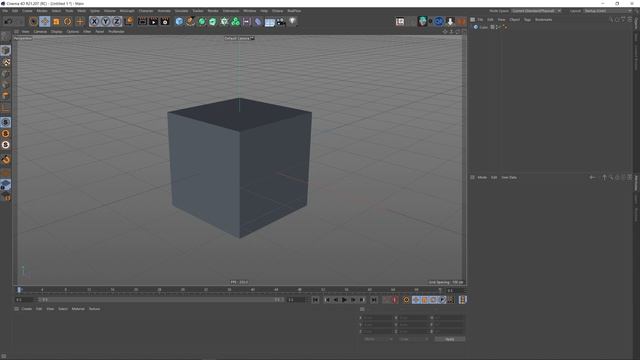The height and width of the screenshot is (360, 640).
Task: Click the Make Editable icon in left palette
Action: coord(6,37)
